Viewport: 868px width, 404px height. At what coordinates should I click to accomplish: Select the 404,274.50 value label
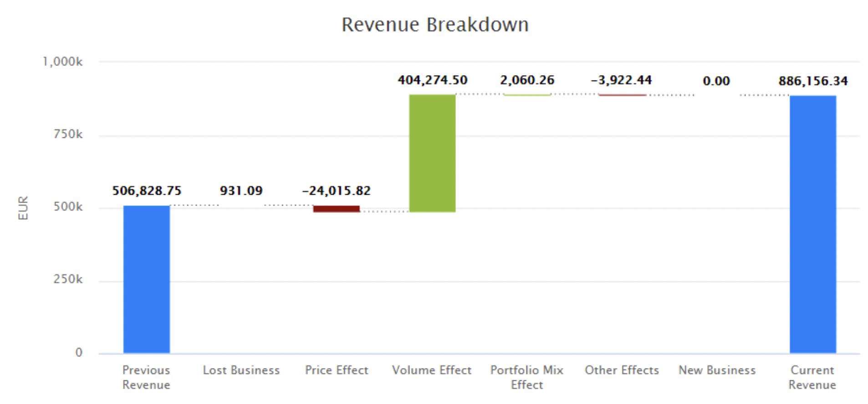(x=432, y=80)
